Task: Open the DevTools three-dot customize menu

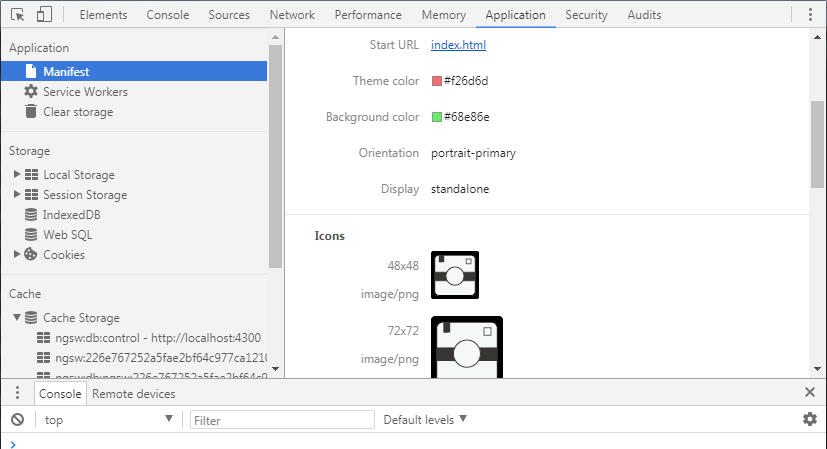Action: (x=810, y=15)
